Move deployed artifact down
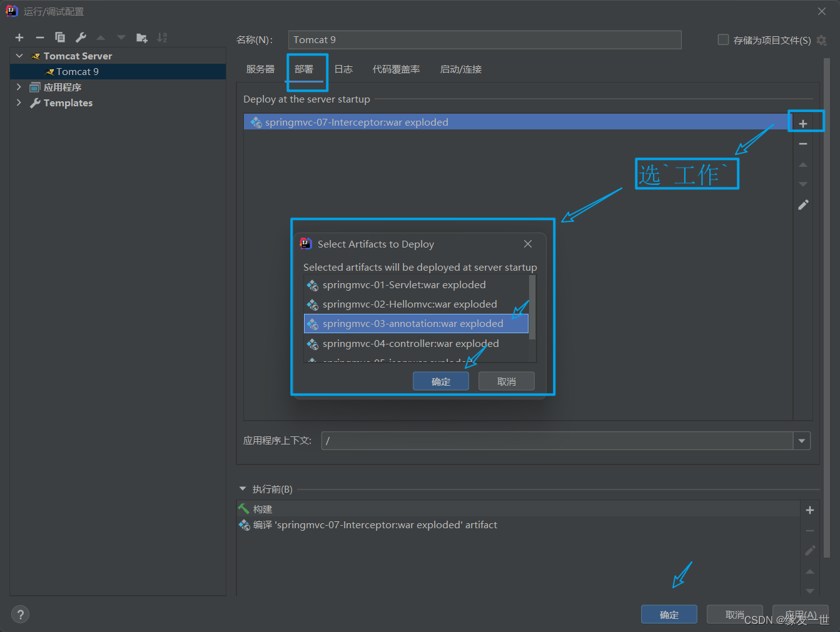Image resolution: width=840 pixels, height=632 pixels. pyautogui.click(x=803, y=184)
